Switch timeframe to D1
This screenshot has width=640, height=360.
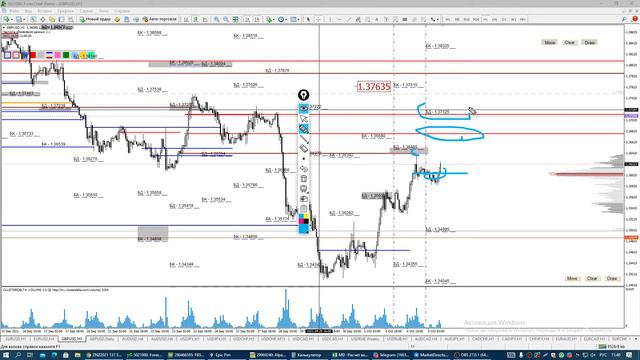[x=504, y=19]
